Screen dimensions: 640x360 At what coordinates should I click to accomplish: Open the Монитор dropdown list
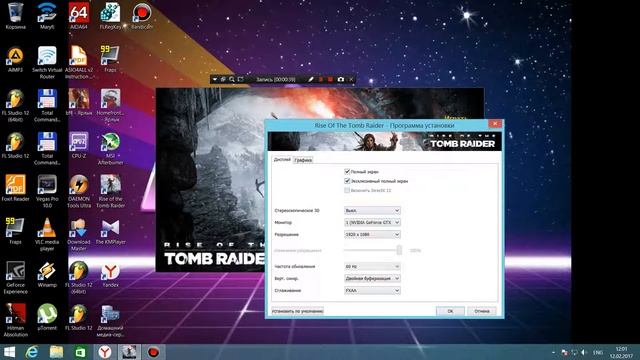click(x=372, y=222)
